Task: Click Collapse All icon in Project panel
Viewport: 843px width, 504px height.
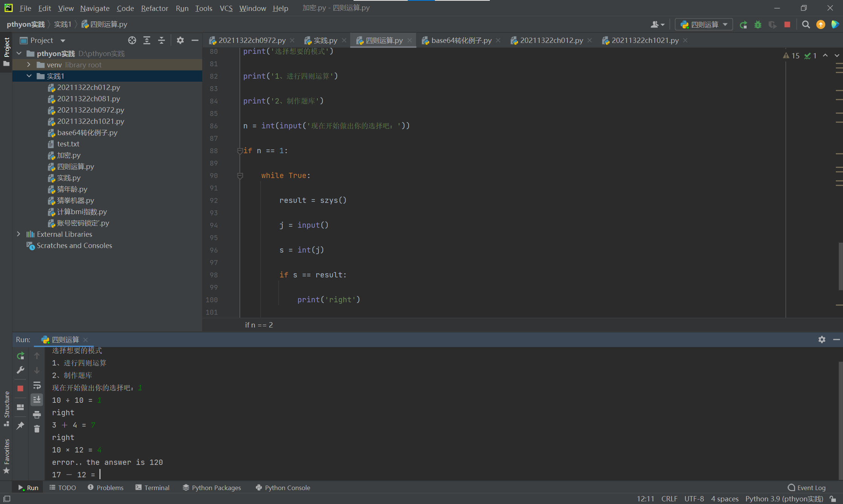Action: pyautogui.click(x=162, y=40)
